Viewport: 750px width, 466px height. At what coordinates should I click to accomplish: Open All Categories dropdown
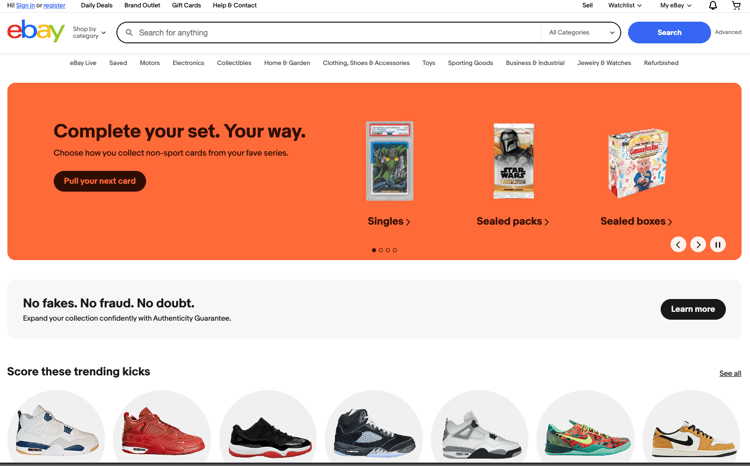pos(581,33)
